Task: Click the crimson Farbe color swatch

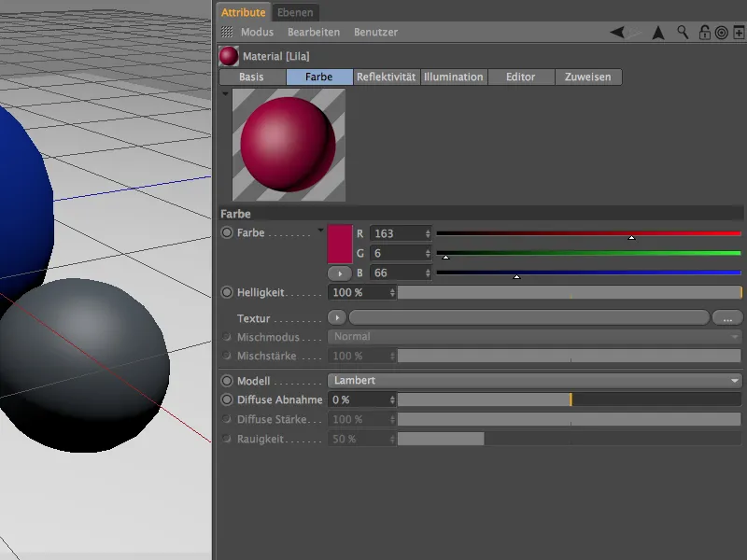Action: point(340,244)
